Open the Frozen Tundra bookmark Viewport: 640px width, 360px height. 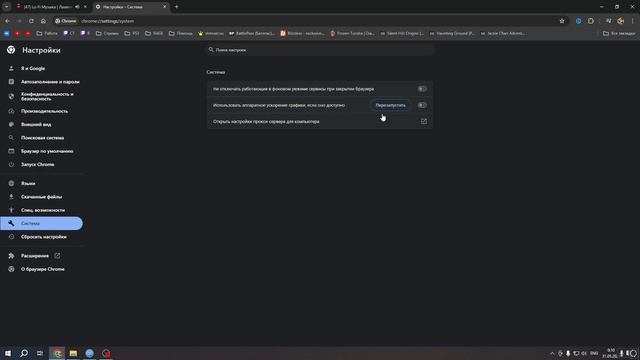coord(353,33)
